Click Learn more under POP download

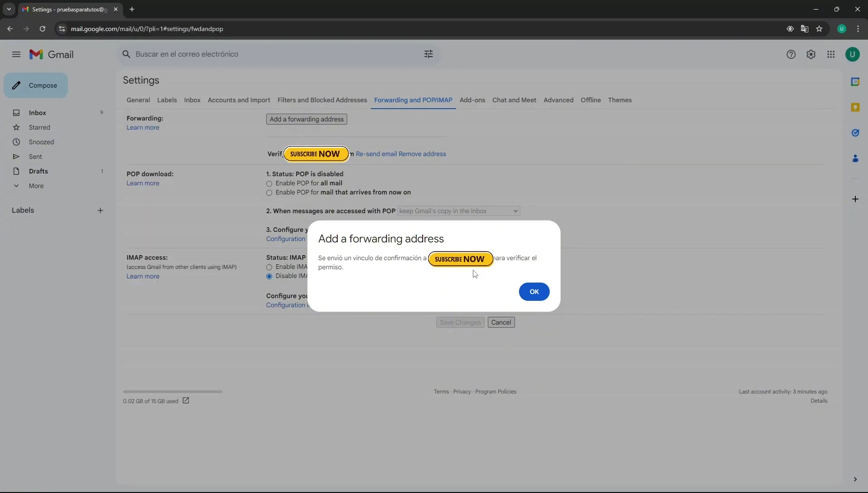tap(143, 183)
